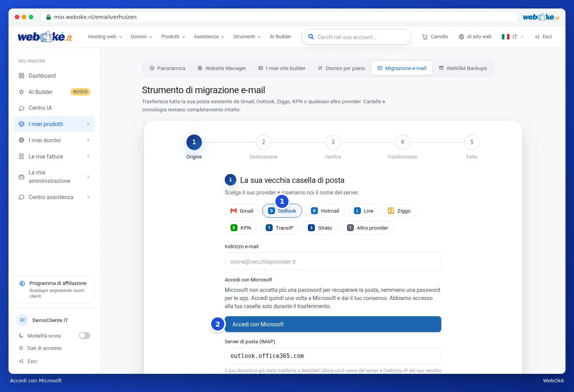Click the WebOké.it logo in the header
The image size is (574, 392).
click(45, 37)
